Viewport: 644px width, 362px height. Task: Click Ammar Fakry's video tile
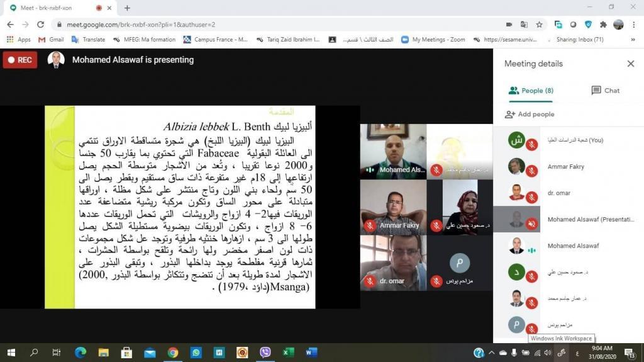click(393, 206)
